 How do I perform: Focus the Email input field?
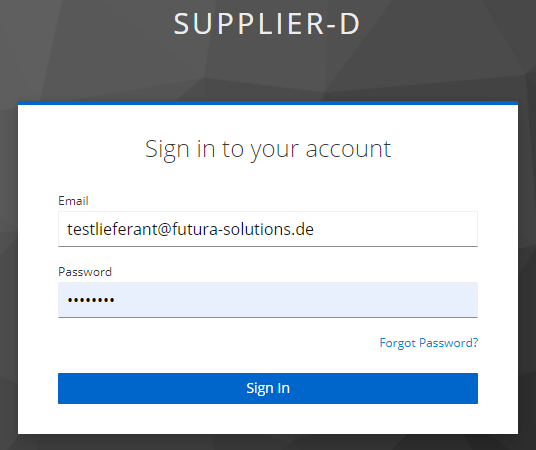click(x=268, y=229)
